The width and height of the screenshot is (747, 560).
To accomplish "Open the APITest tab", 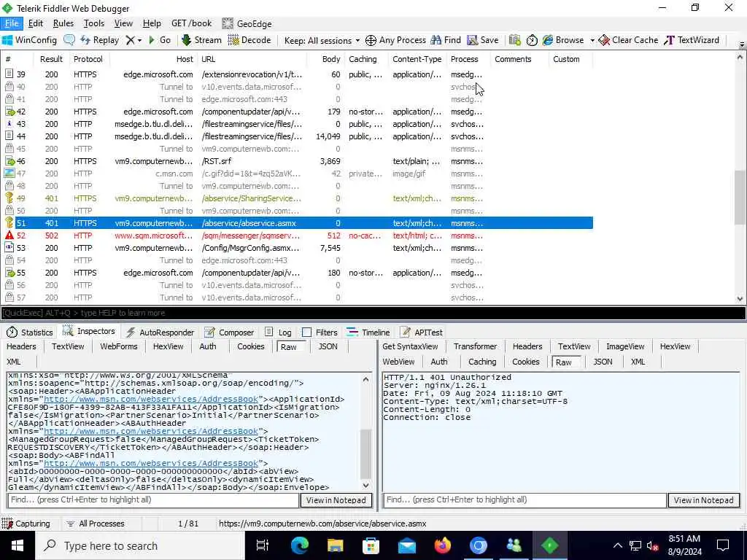I will [422, 332].
